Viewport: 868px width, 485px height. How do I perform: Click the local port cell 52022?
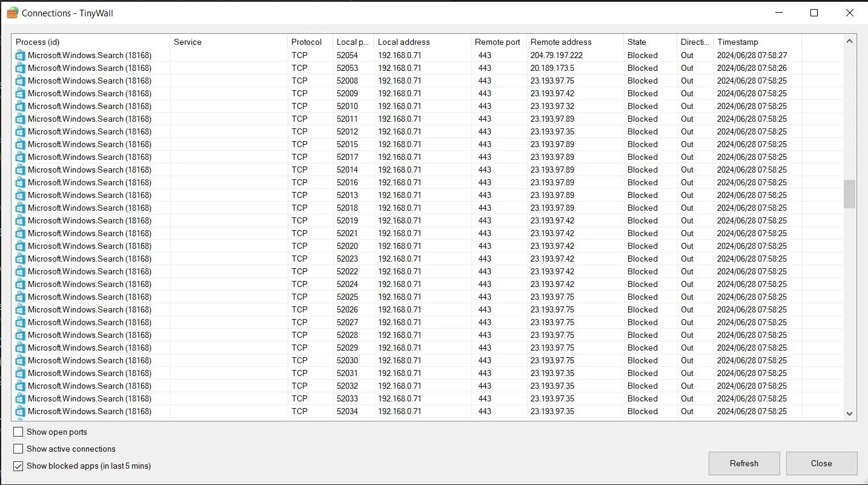pos(347,271)
